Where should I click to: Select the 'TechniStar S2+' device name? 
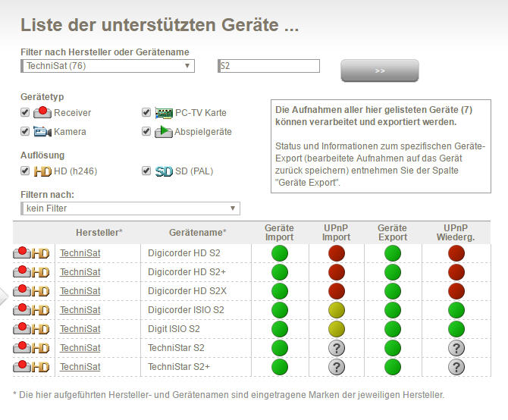point(179,367)
